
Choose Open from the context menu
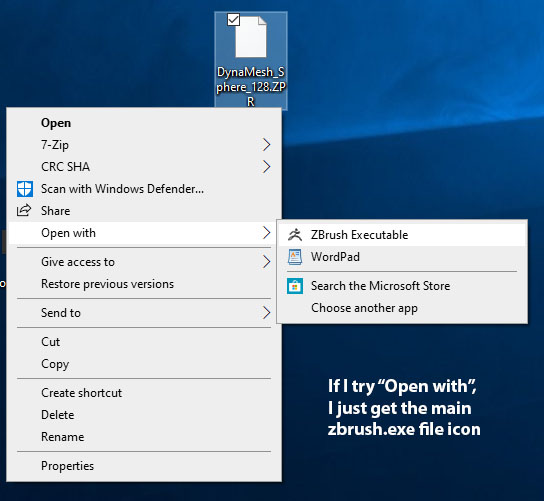coord(144,123)
